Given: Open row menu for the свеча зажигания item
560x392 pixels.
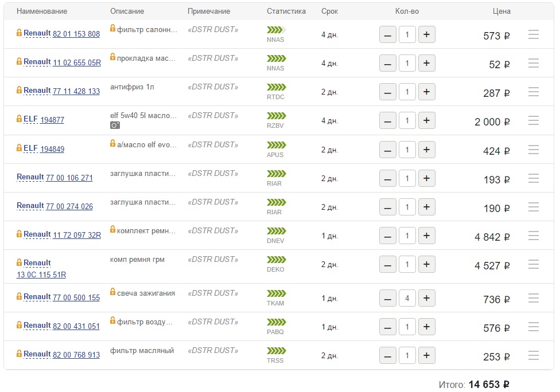Looking at the screenshot, I should pos(533,298).
